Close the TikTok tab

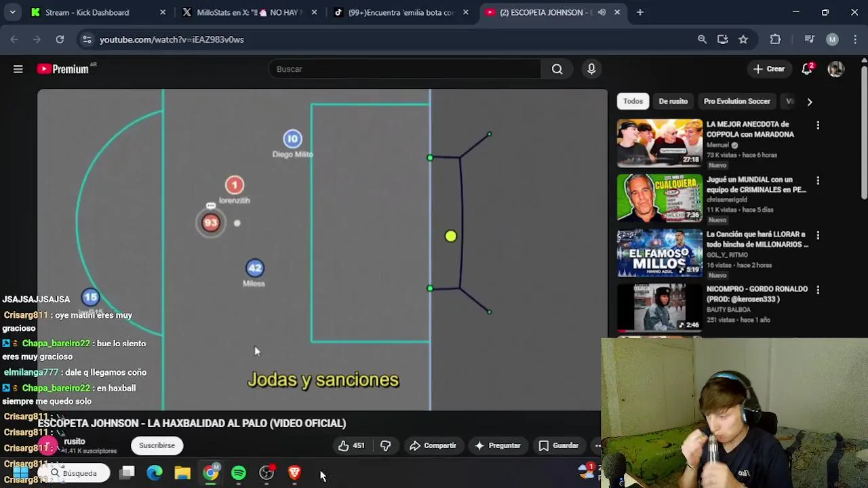coord(465,12)
